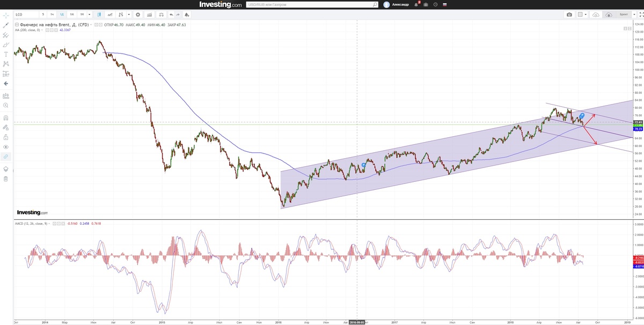The image size is (644, 325).
Task: Open the object tree layers icon
Action: point(6,168)
